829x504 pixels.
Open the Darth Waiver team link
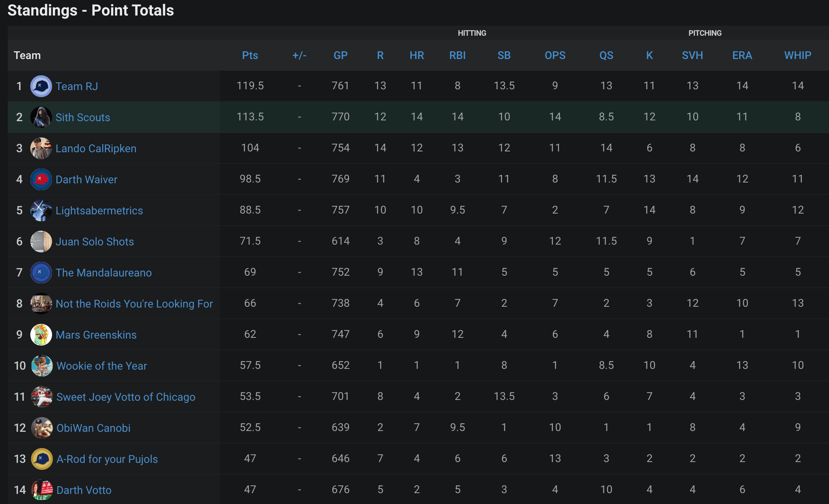point(86,179)
